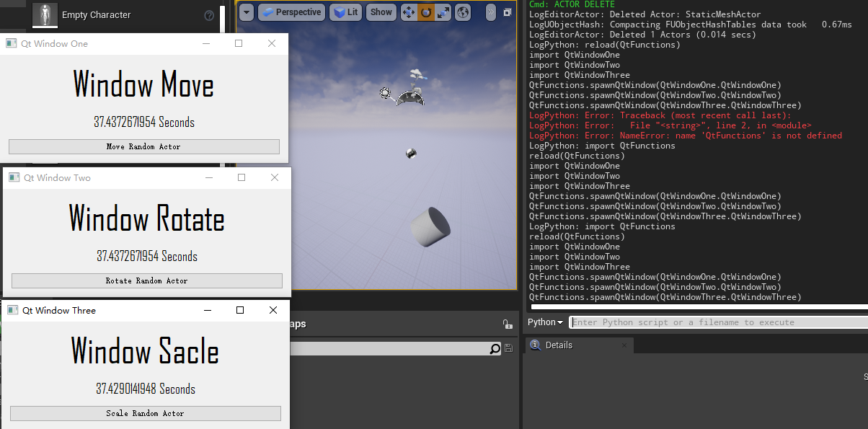
Task: Click the world coordinate system globe icon
Action: tap(463, 12)
